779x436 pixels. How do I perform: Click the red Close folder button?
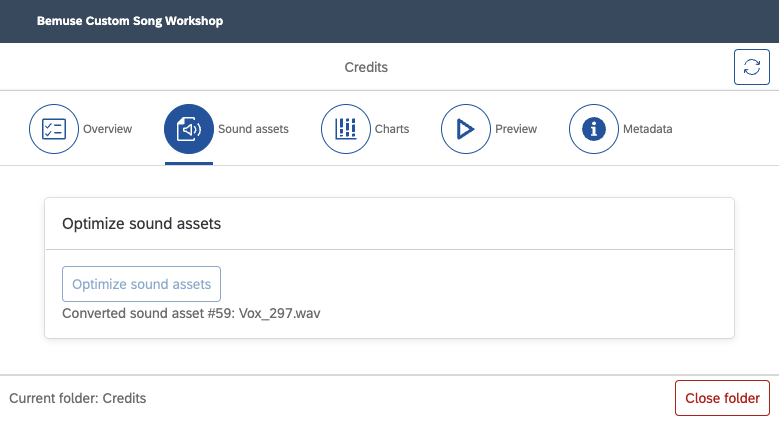point(722,398)
